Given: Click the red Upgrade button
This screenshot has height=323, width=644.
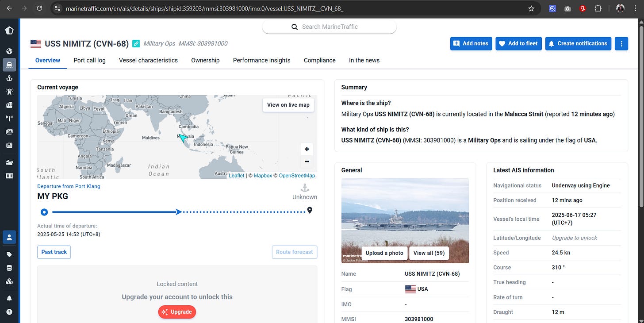Looking at the screenshot, I should [x=177, y=312].
